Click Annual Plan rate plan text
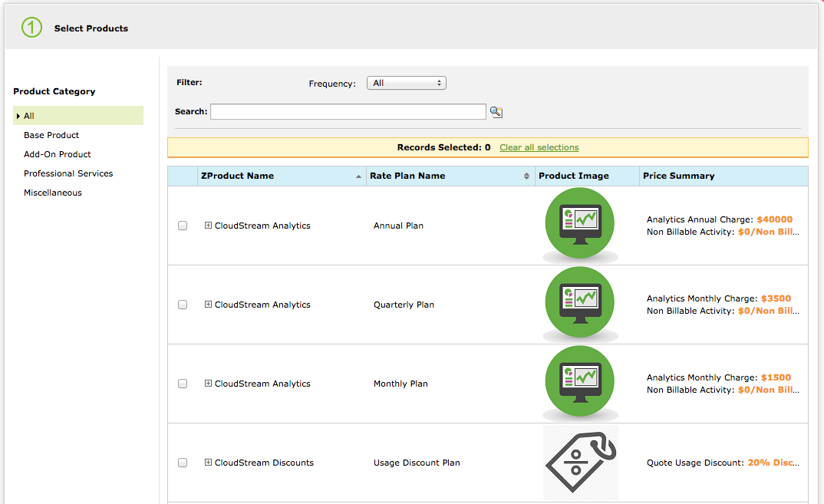Screen dimensions: 824x504 [398, 226]
